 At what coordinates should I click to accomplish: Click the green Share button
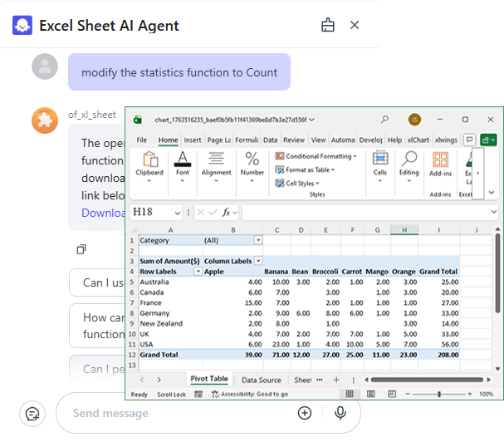coord(488,140)
